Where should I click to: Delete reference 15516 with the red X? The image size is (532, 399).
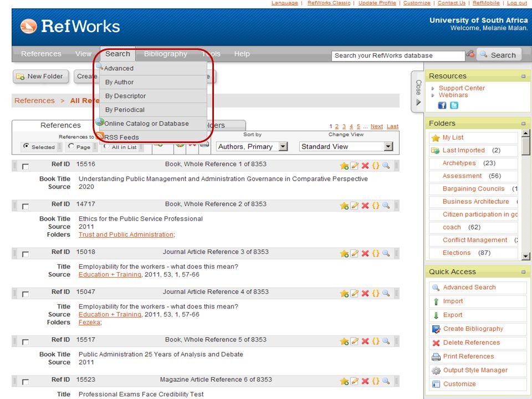[365, 166]
